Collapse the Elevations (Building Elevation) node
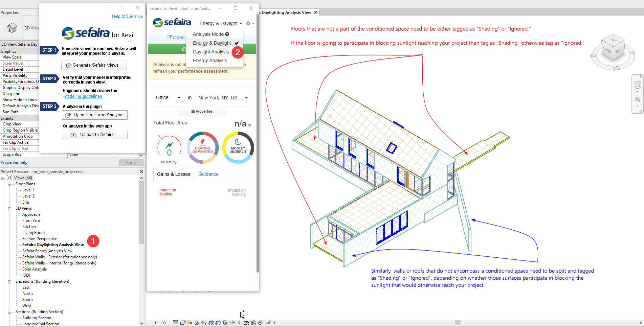644x327 pixels. click(10, 282)
